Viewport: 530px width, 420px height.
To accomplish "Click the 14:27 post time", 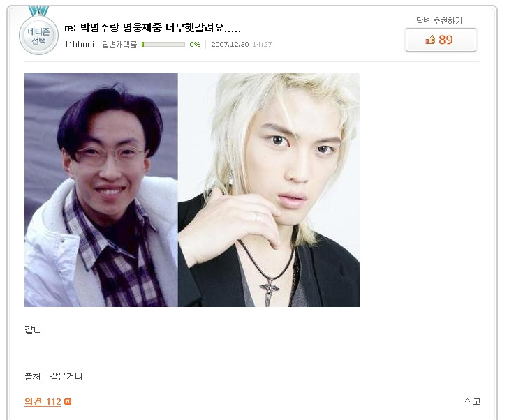I will point(262,44).
